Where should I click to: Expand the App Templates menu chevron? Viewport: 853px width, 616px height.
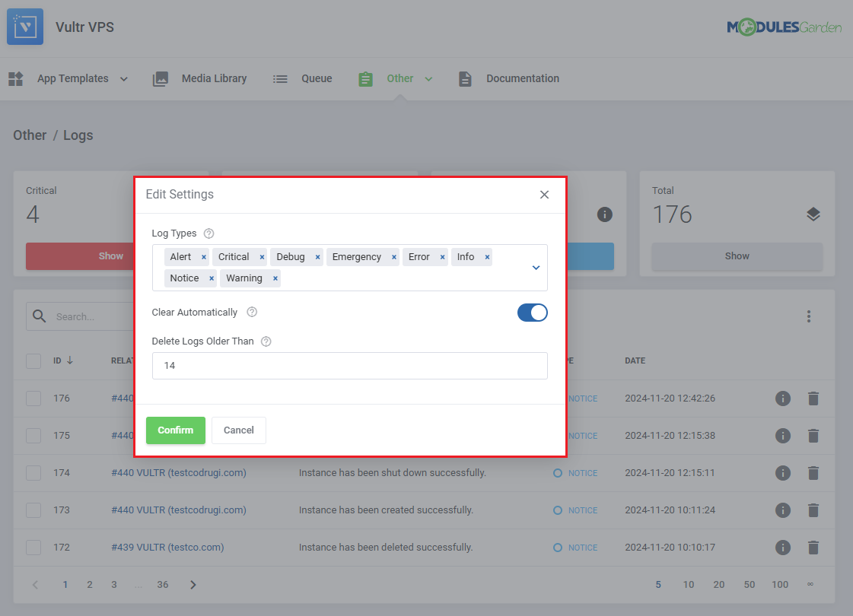pyautogui.click(x=124, y=79)
